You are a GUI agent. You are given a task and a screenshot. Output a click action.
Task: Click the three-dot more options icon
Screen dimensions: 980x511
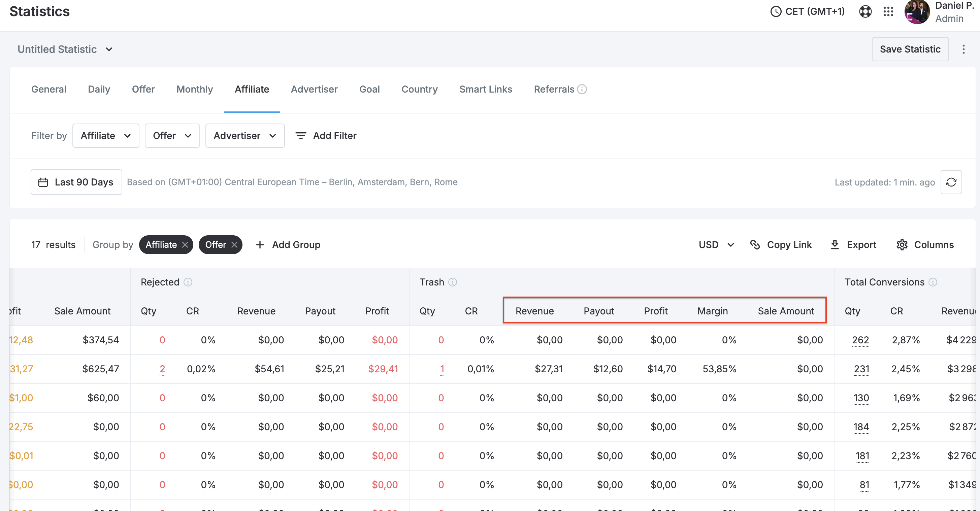[963, 49]
